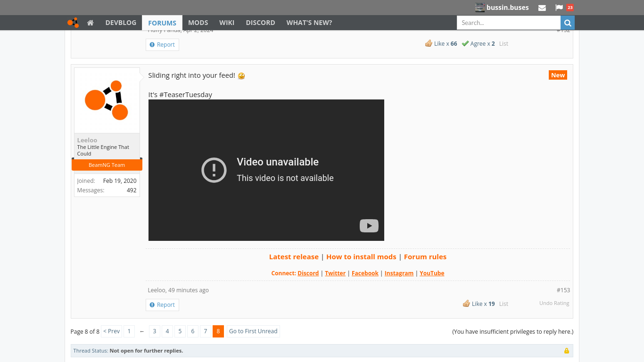Open the Latest release link
The image size is (644, 362).
(294, 257)
